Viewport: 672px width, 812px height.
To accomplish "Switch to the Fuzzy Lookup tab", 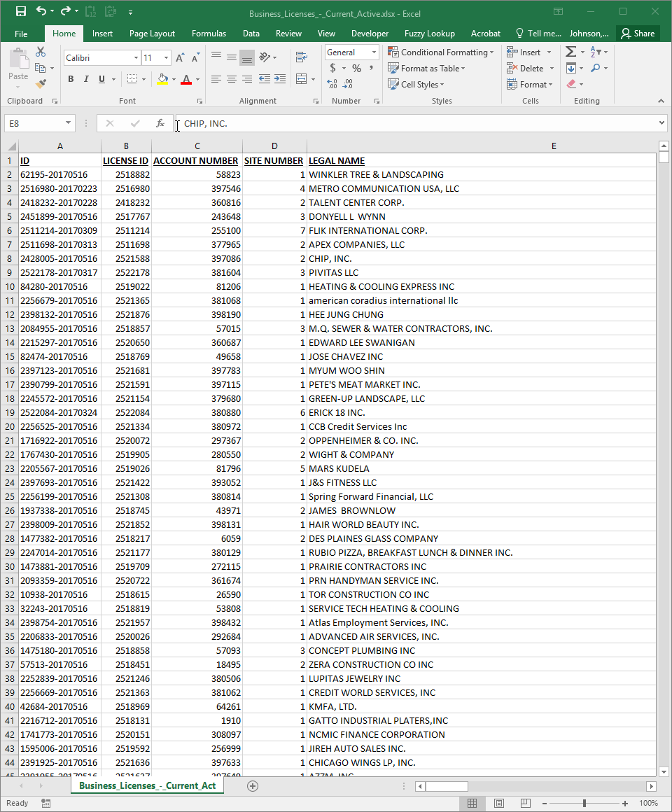I will pyautogui.click(x=430, y=34).
